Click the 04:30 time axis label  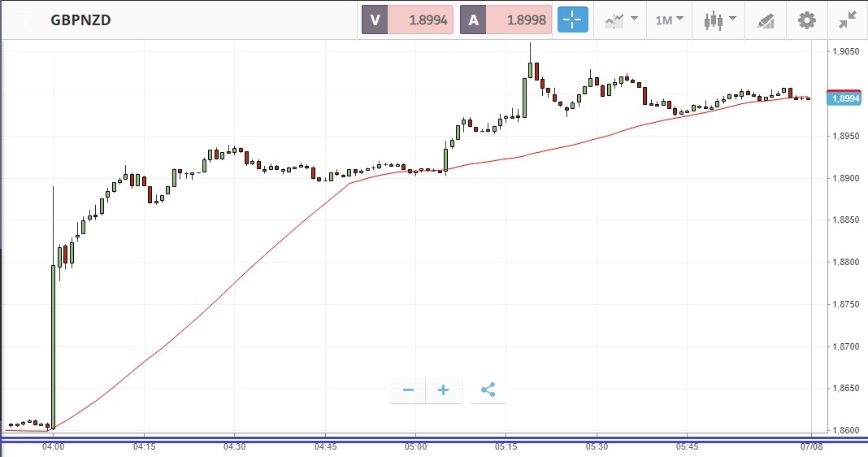pyautogui.click(x=235, y=446)
